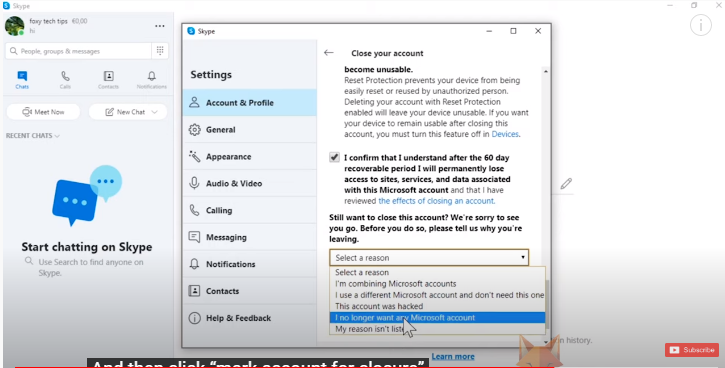Click the Meet Now button
Viewport: 725px width, 368px height.
(x=43, y=112)
